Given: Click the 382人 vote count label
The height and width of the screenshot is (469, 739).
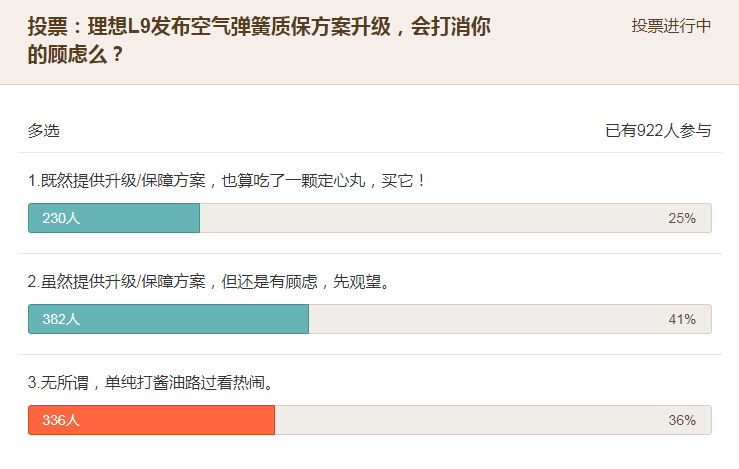Looking at the screenshot, I should pyautogui.click(x=61, y=319).
